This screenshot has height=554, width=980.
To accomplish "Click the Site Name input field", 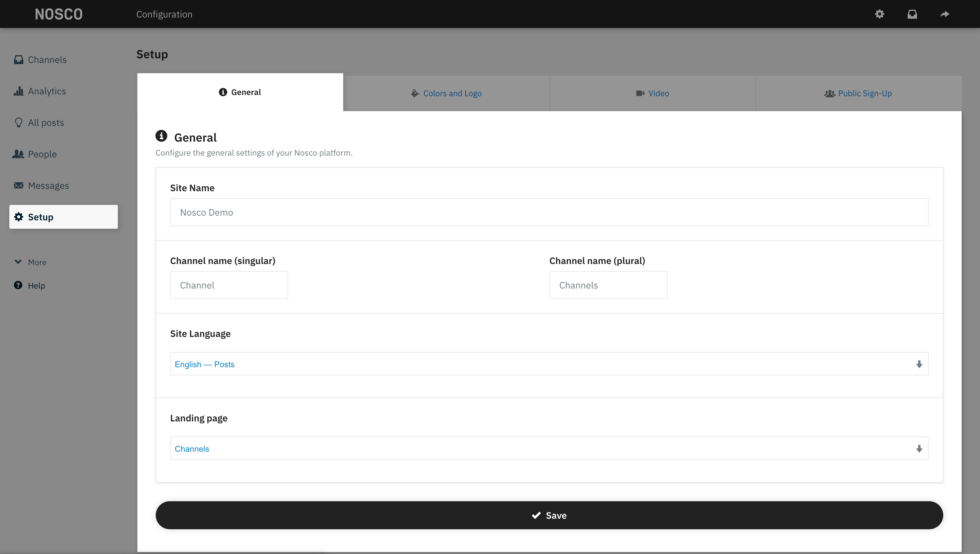I will pyautogui.click(x=549, y=212).
